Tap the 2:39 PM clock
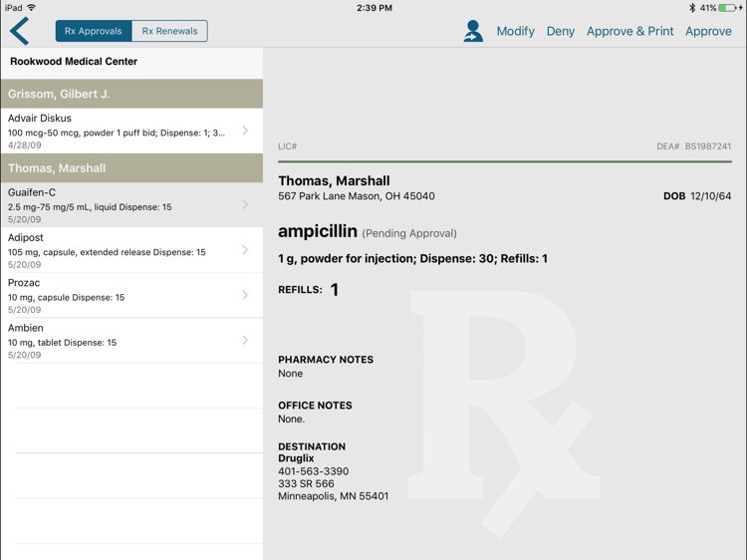Screen dimensions: 747x560 pos(374,8)
